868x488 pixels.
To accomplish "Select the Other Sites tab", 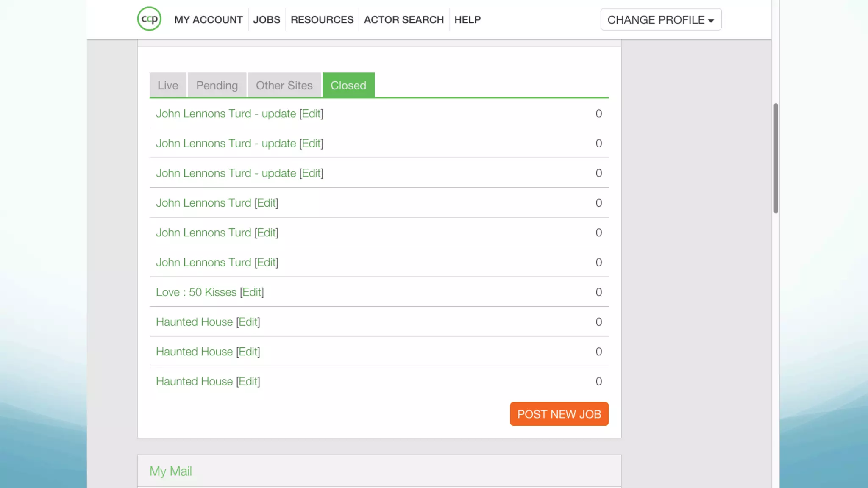I will tap(284, 85).
